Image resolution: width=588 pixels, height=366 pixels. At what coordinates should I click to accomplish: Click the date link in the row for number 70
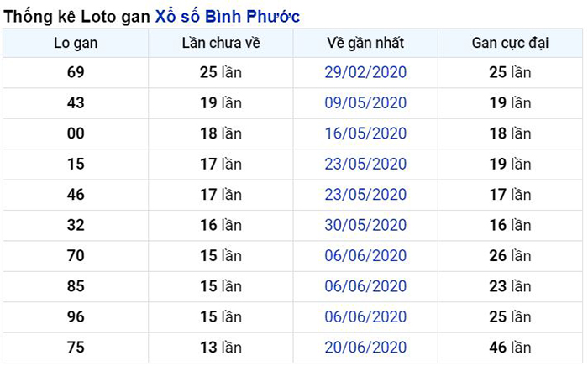point(365,256)
